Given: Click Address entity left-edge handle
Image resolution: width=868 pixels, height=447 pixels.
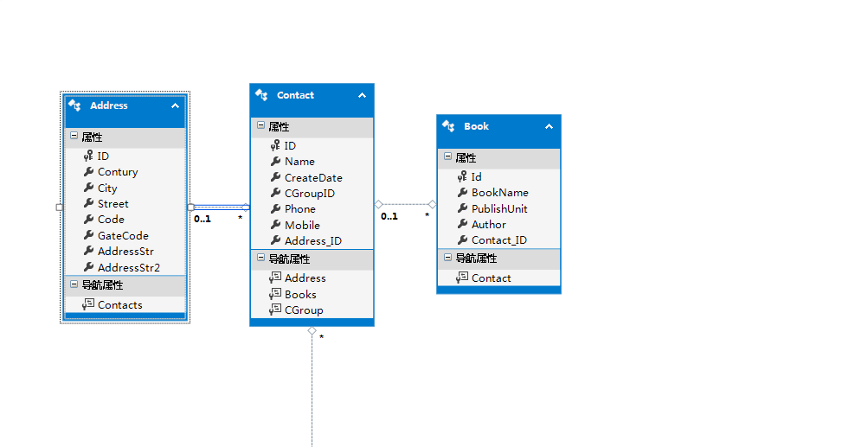Looking at the screenshot, I should (59, 208).
